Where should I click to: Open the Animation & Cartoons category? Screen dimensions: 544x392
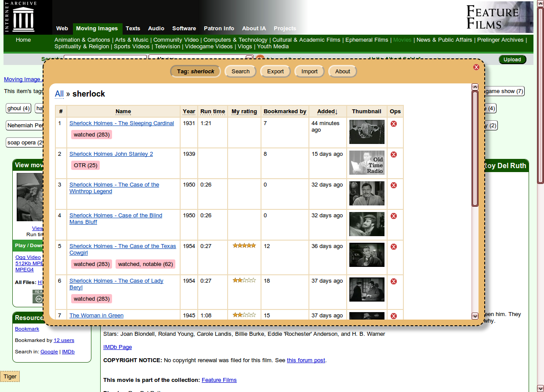pyautogui.click(x=82, y=40)
